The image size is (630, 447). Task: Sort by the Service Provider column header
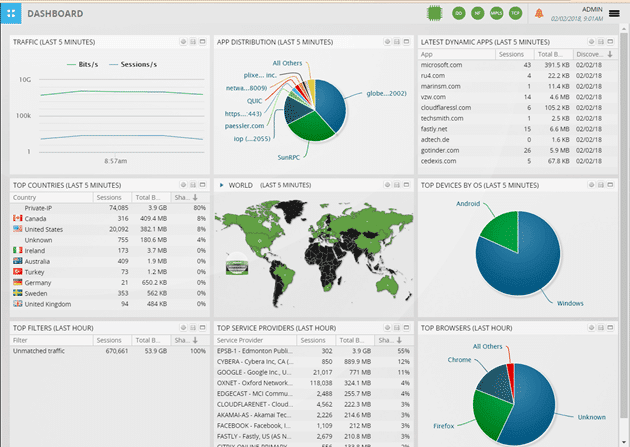[256, 340]
